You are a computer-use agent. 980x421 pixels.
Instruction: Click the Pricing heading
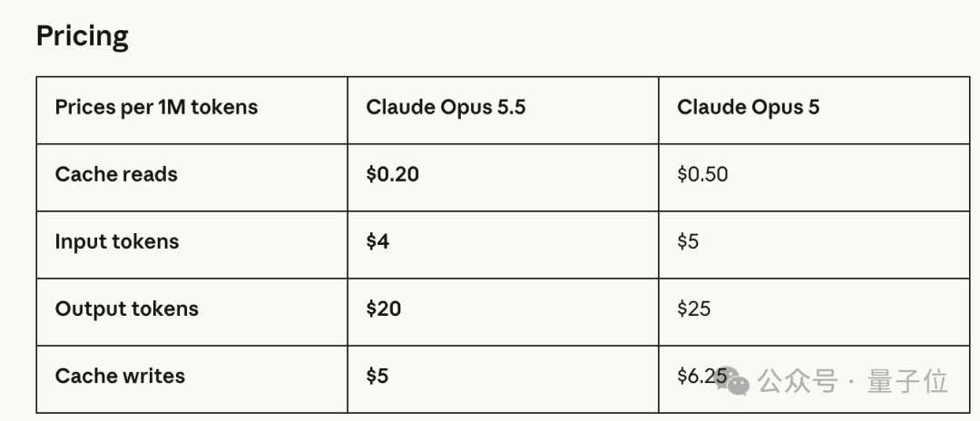[83, 37]
